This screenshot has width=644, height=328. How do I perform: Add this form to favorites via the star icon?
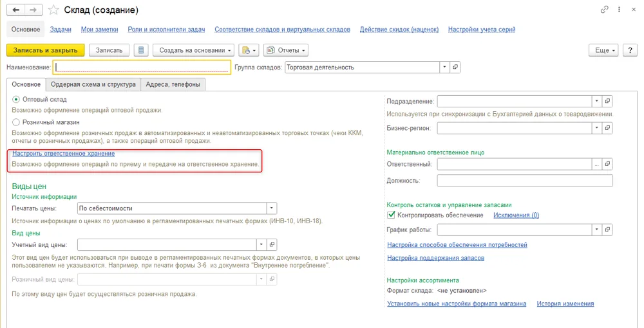coord(53,10)
